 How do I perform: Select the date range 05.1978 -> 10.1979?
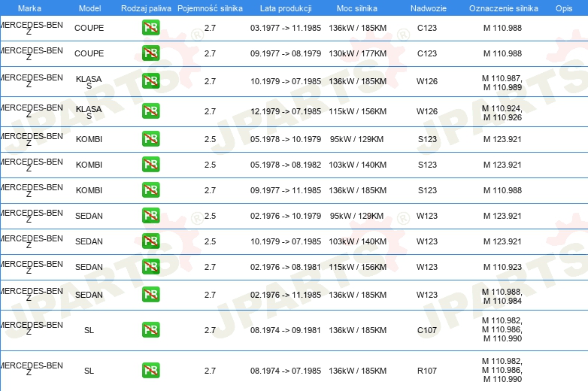(x=286, y=139)
